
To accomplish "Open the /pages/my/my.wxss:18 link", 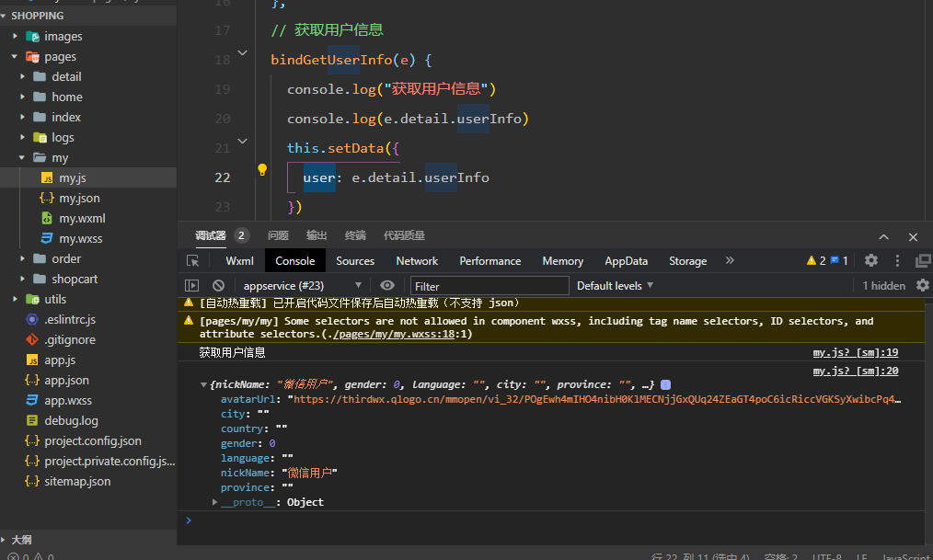I will point(393,334).
